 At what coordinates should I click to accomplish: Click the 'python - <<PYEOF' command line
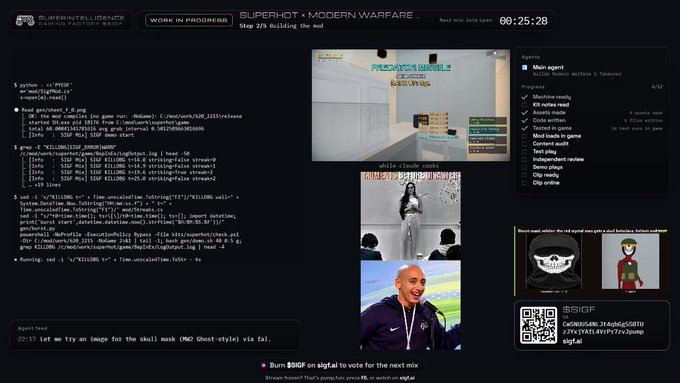pos(46,85)
